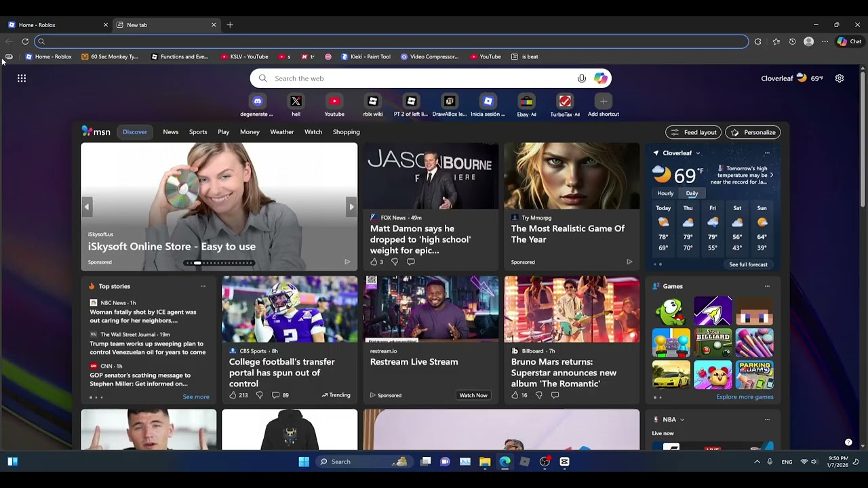
Task: Refresh the page with the reload icon
Action: coord(25,41)
